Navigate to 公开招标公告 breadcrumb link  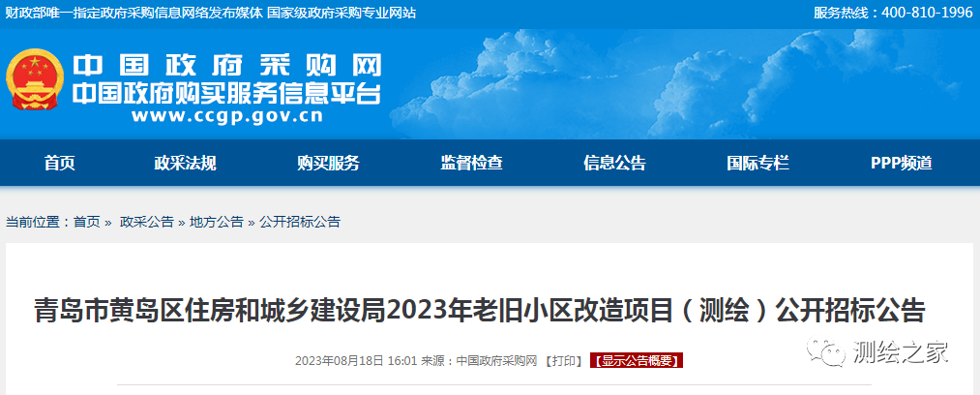point(300,222)
